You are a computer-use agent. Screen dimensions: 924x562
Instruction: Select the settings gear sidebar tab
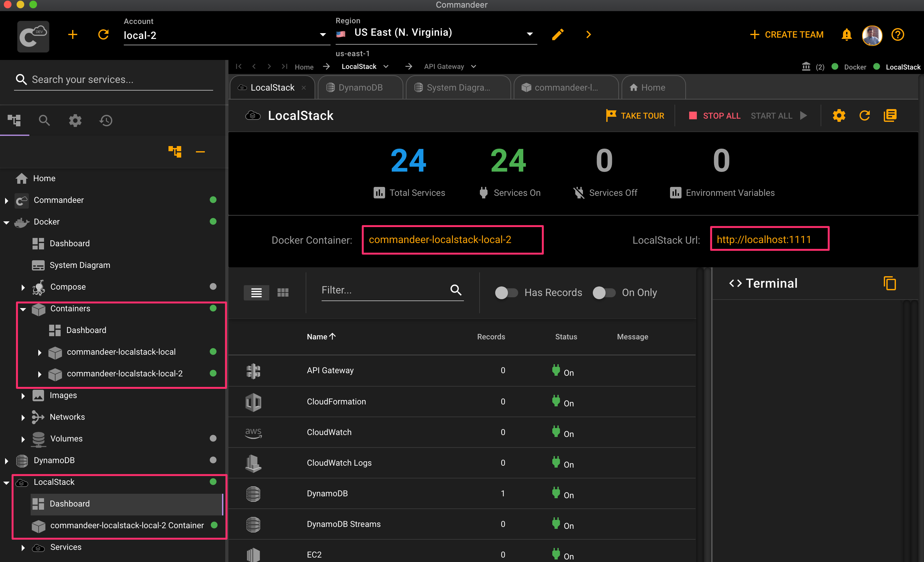click(x=75, y=120)
